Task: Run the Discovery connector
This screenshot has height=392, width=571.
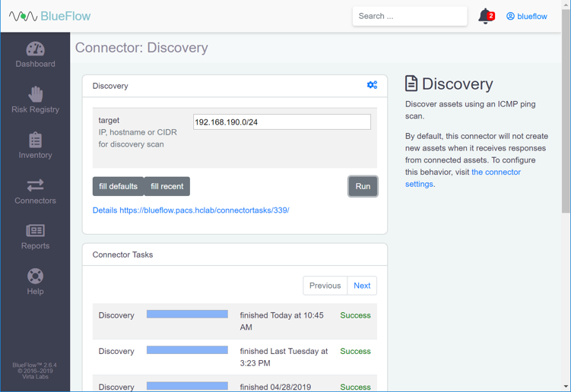Action: pyautogui.click(x=363, y=186)
